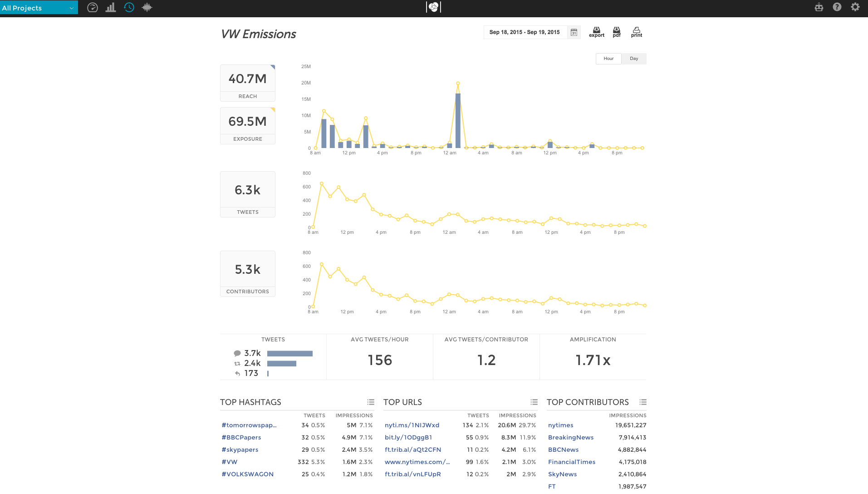Click the VW Emissions title
The width and height of the screenshot is (868, 494).
[258, 35]
